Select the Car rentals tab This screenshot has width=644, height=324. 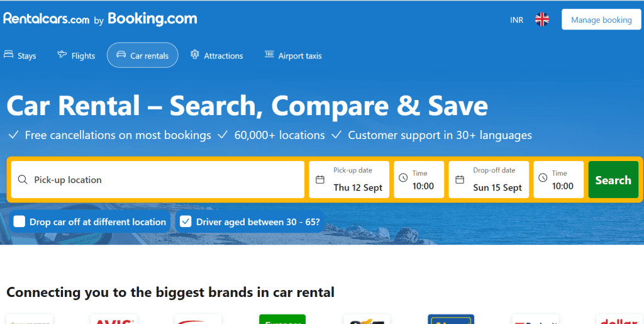click(143, 55)
